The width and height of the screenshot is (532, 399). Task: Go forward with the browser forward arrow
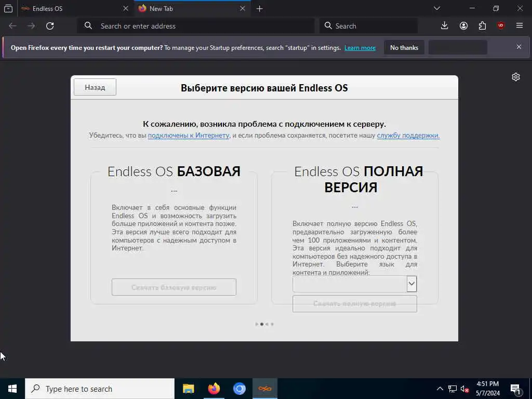(x=31, y=26)
